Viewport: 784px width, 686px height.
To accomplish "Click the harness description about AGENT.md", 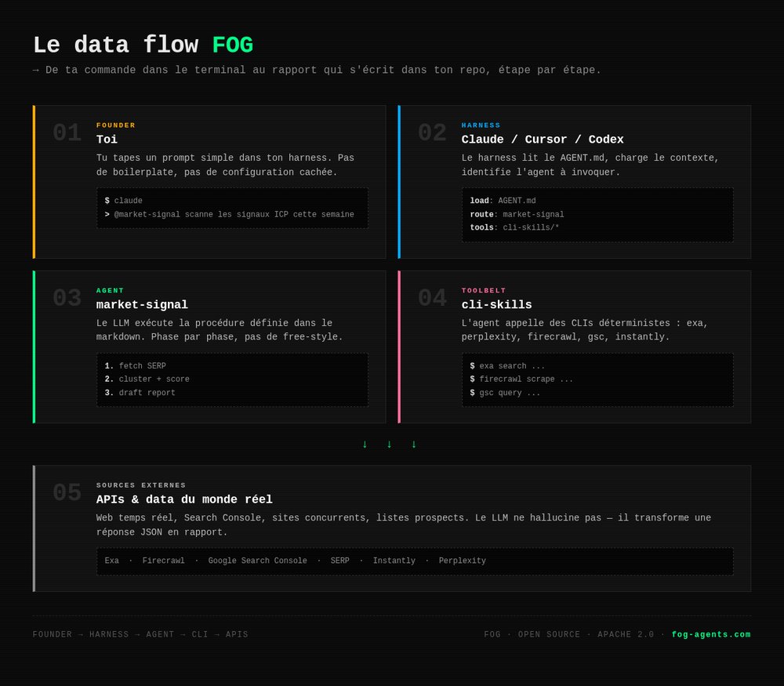I will pos(590,165).
